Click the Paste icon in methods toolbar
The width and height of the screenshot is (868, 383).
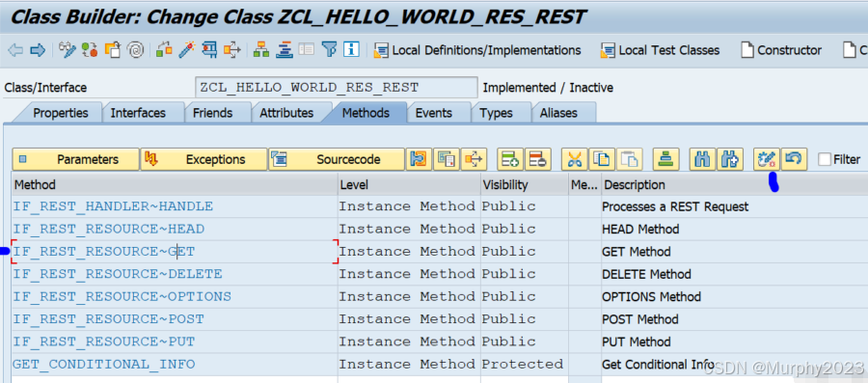[630, 159]
